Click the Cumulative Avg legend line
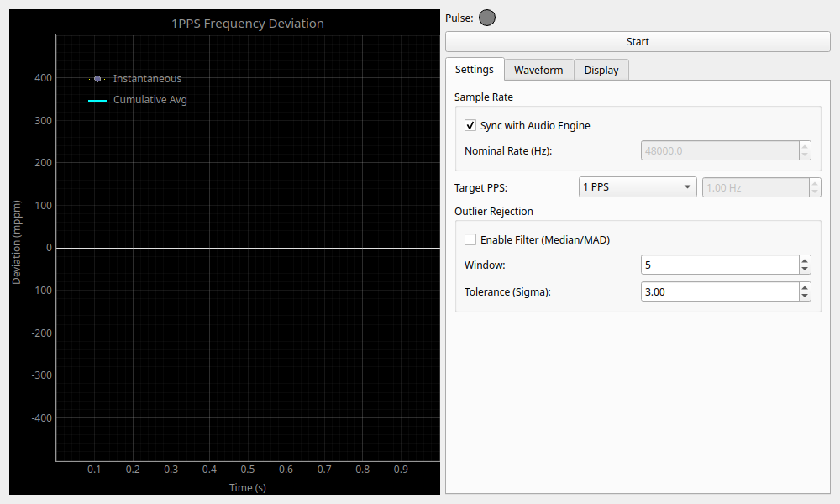The width and height of the screenshot is (840, 504). (97, 99)
